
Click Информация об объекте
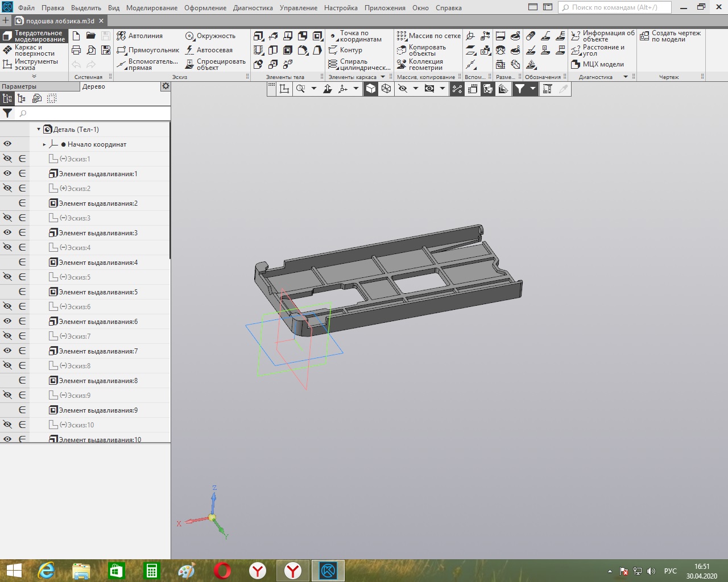(603, 36)
